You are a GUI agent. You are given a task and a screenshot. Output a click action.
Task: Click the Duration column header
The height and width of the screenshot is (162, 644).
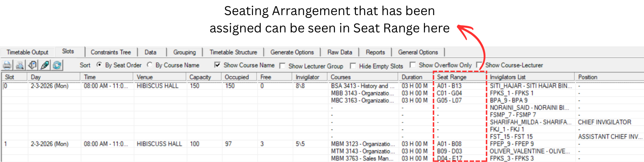(416, 77)
